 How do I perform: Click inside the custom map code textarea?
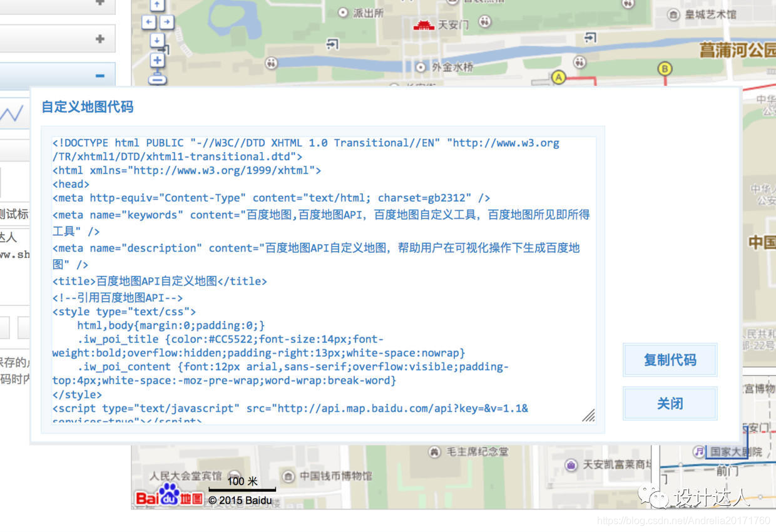pos(324,279)
